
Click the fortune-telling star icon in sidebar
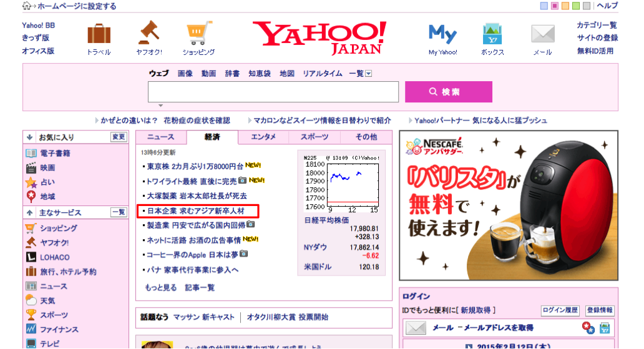pyautogui.click(x=31, y=182)
